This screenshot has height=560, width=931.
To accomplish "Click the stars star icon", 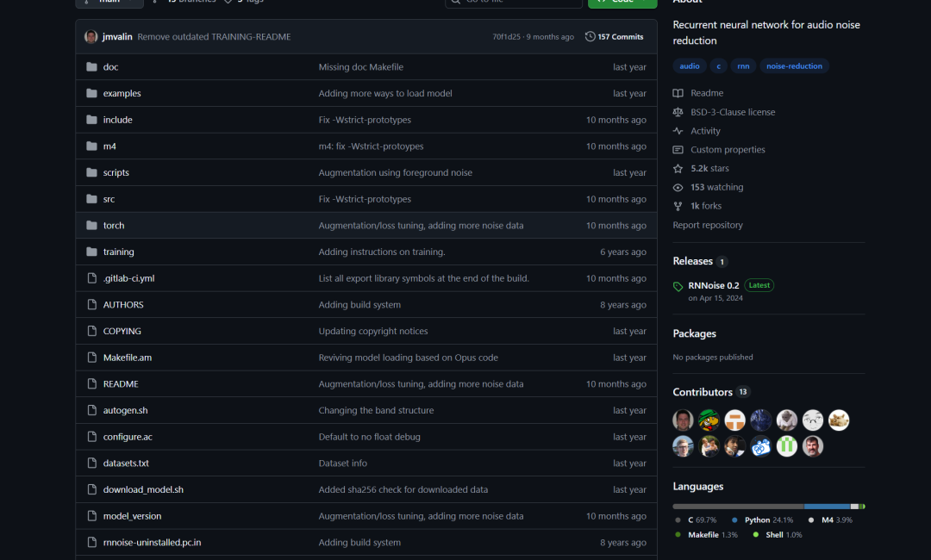I will point(678,169).
